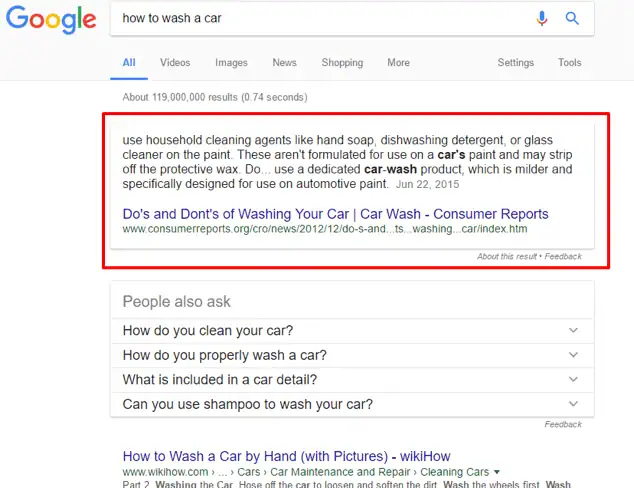Screen dimensions: 634x488
Task: Click the About this result link
Action: coord(508,257)
